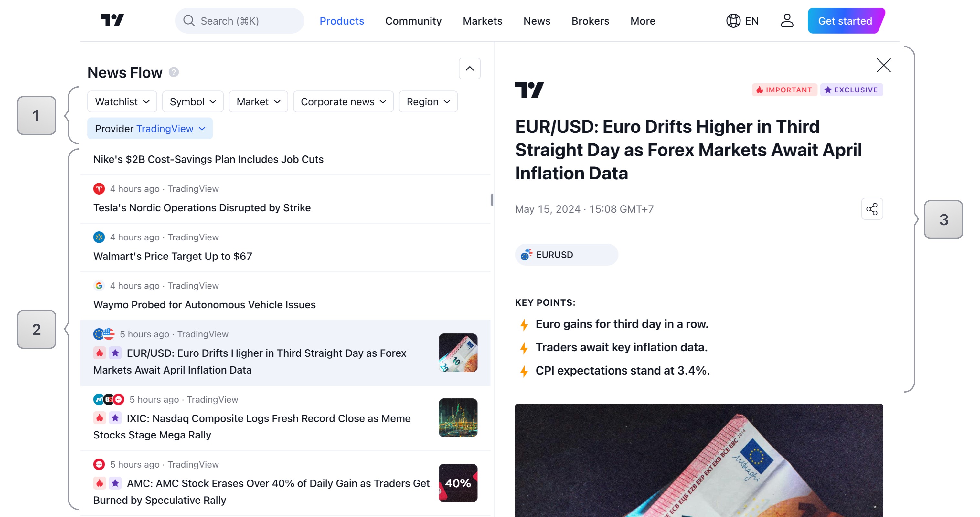Expand the Corporate news filter dropdown
Viewport: 980px width, 517px height.
[x=343, y=101]
